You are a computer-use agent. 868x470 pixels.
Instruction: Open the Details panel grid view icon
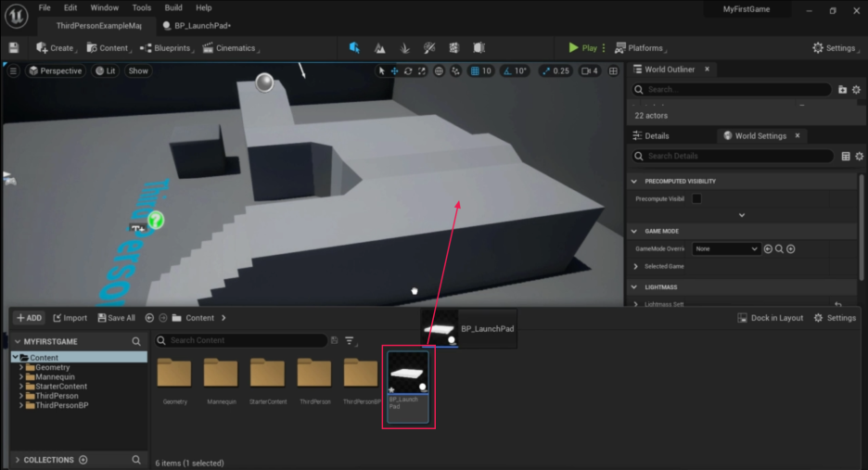[846, 156]
